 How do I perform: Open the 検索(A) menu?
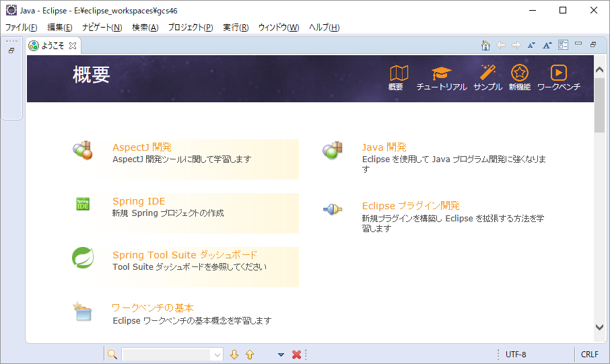145,27
